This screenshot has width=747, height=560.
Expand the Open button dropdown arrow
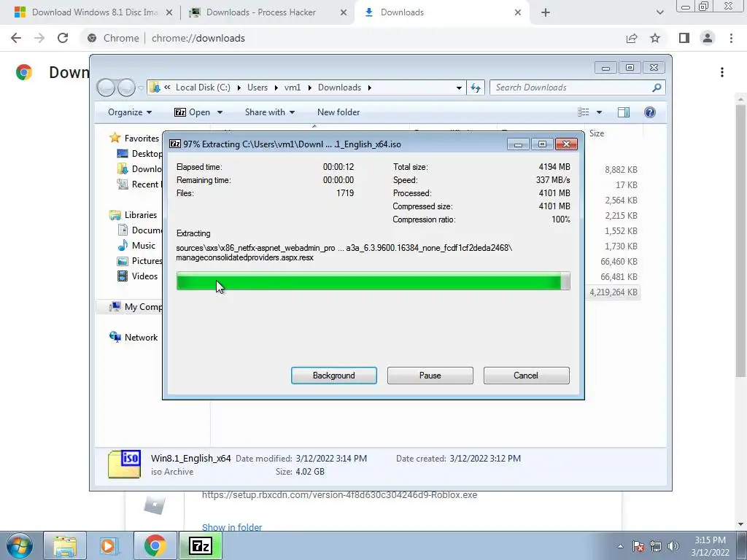click(220, 112)
